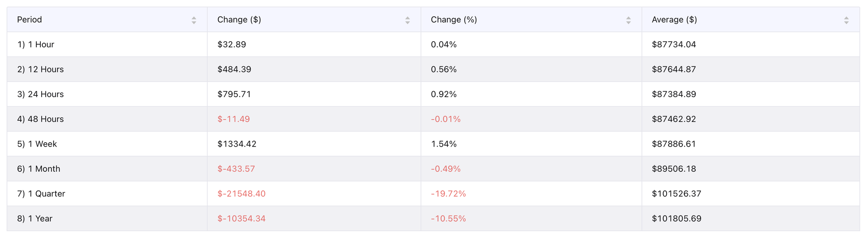Click the Change (%) column sort icon

tap(628, 20)
